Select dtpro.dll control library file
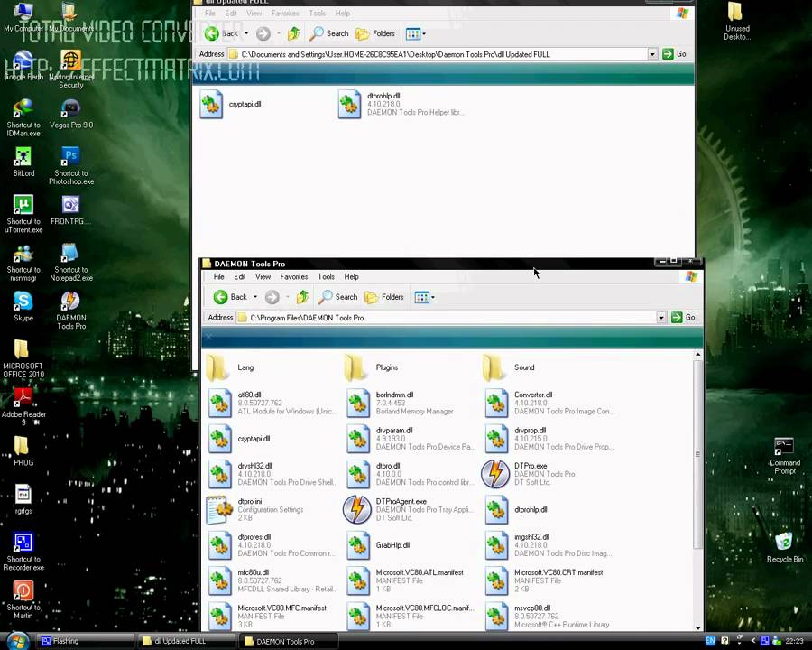This screenshot has height=650, width=812. pos(411,474)
